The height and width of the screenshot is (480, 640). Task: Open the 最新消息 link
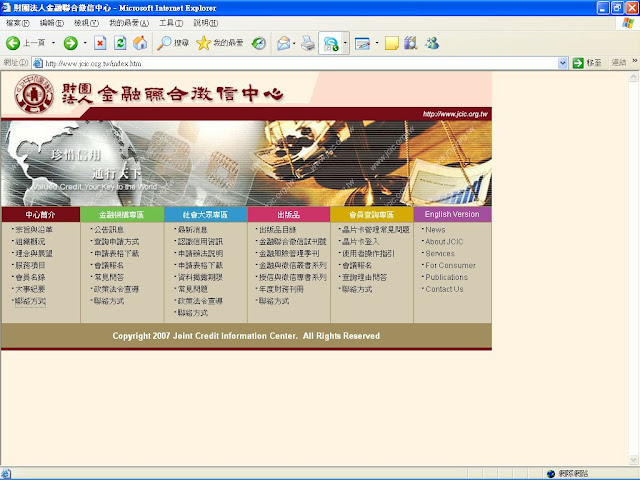coord(193,229)
